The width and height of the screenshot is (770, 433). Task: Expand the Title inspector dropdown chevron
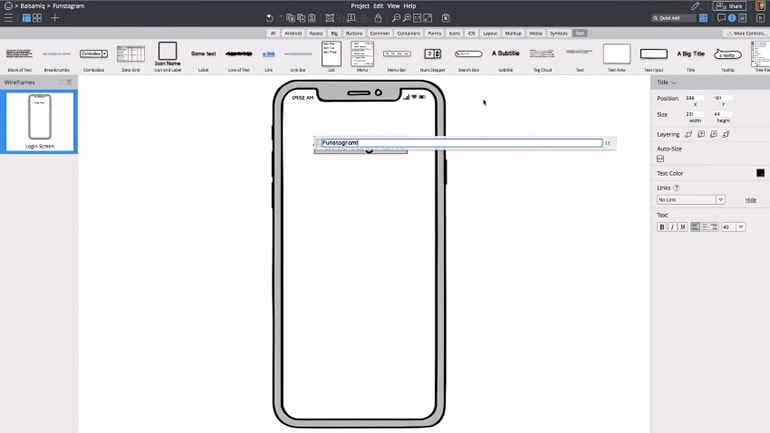pyautogui.click(x=674, y=82)
